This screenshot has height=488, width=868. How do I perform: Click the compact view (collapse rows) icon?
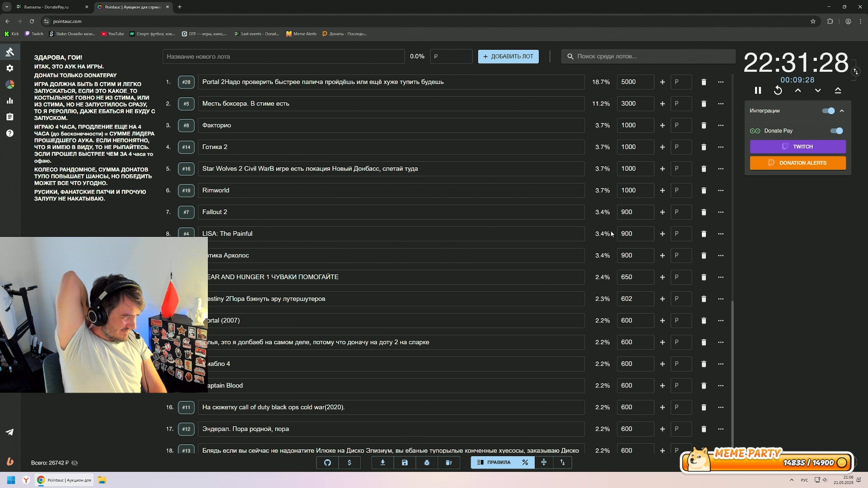point(544,462)
